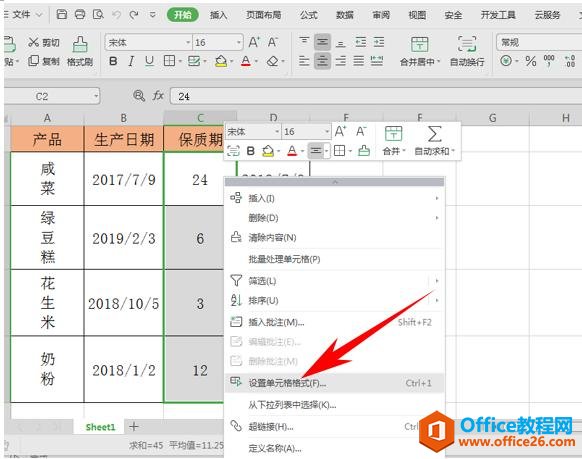The height and width of the screenshot is (459, 582).
Task: Open Print Preview icon
Action: point(98,14)
